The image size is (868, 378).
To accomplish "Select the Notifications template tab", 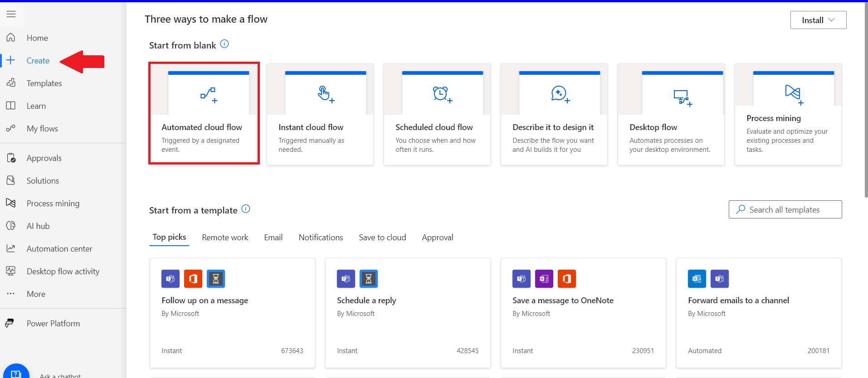I will point(321,237).
